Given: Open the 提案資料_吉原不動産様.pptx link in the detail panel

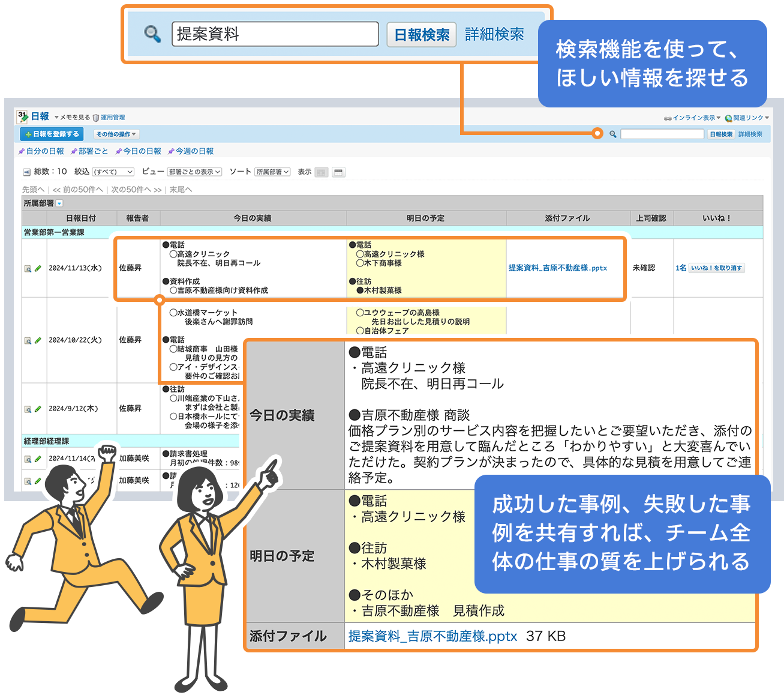Looking at the screenshot, I should point(432,636).
